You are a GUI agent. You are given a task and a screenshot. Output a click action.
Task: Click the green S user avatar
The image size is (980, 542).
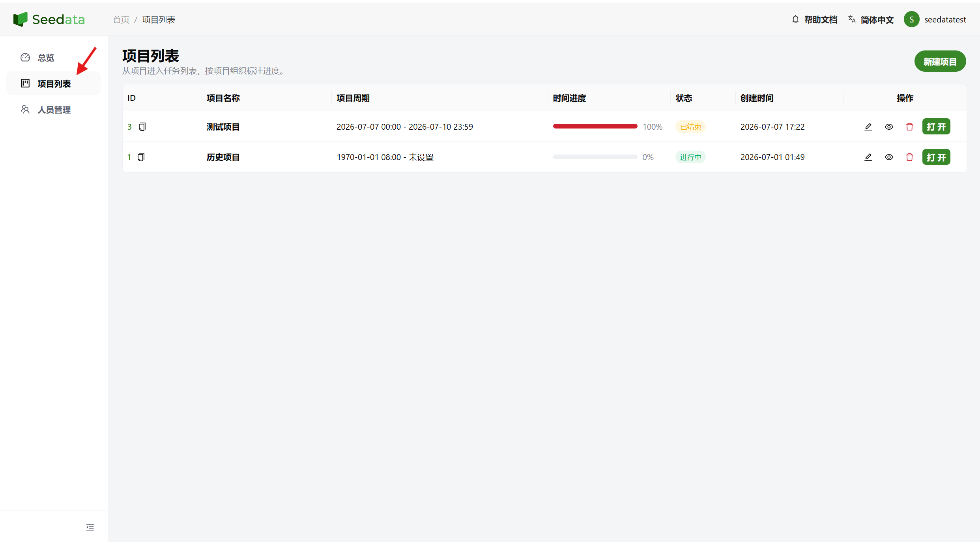(911, 19)
